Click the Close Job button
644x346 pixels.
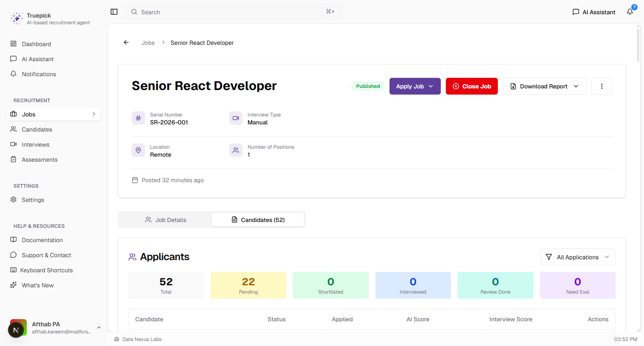472,86
